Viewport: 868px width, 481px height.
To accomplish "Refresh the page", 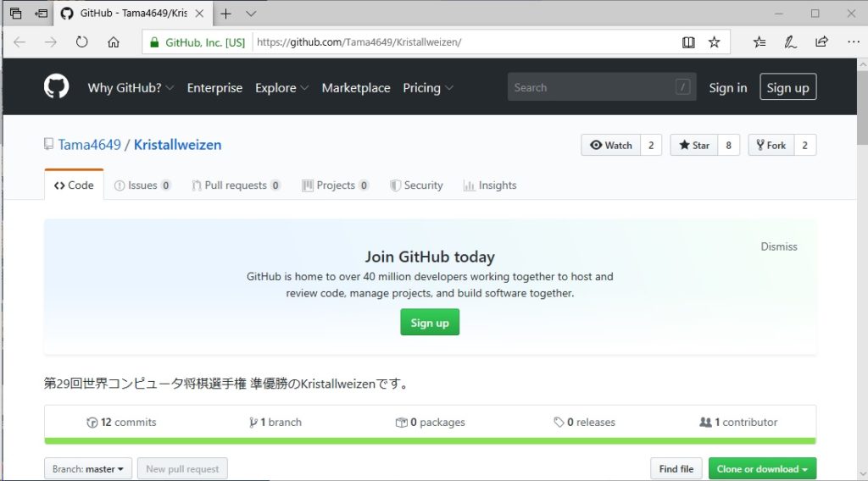I will pyautogui.click(x=82, y=42).
